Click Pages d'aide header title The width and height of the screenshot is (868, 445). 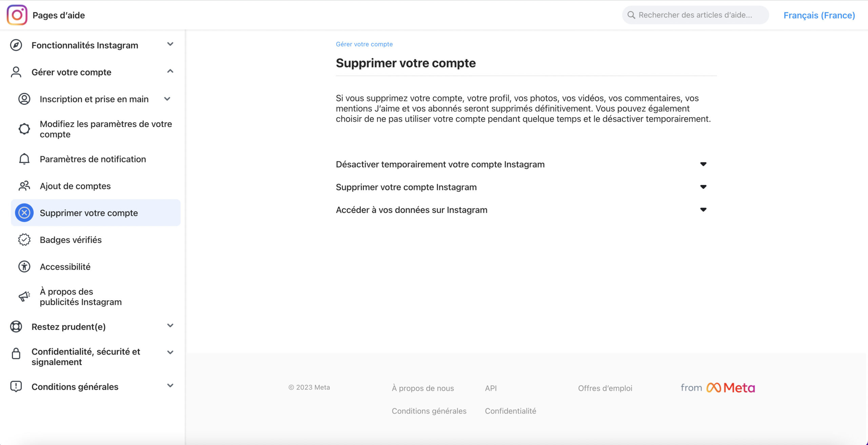59,15
